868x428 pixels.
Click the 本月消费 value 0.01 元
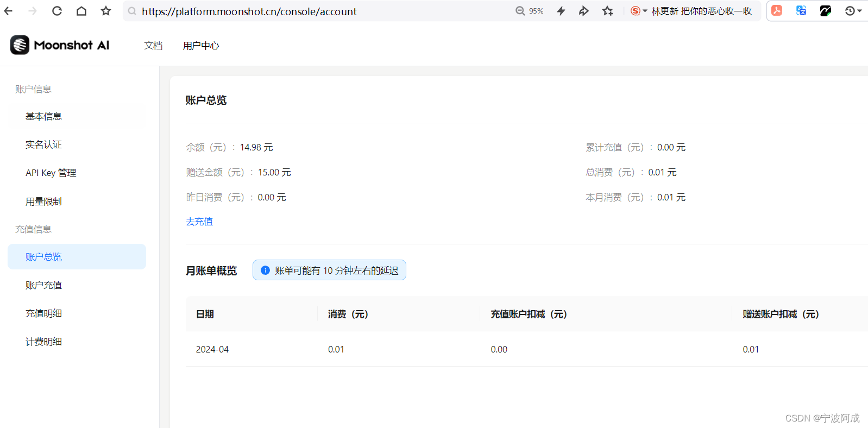click(671, 197)
